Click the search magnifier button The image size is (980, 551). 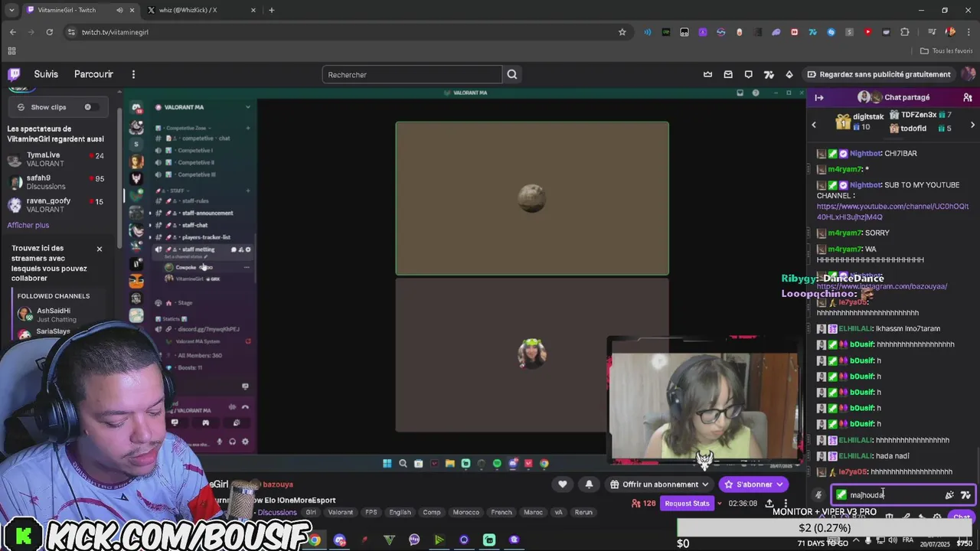click(x=512, y=74)
